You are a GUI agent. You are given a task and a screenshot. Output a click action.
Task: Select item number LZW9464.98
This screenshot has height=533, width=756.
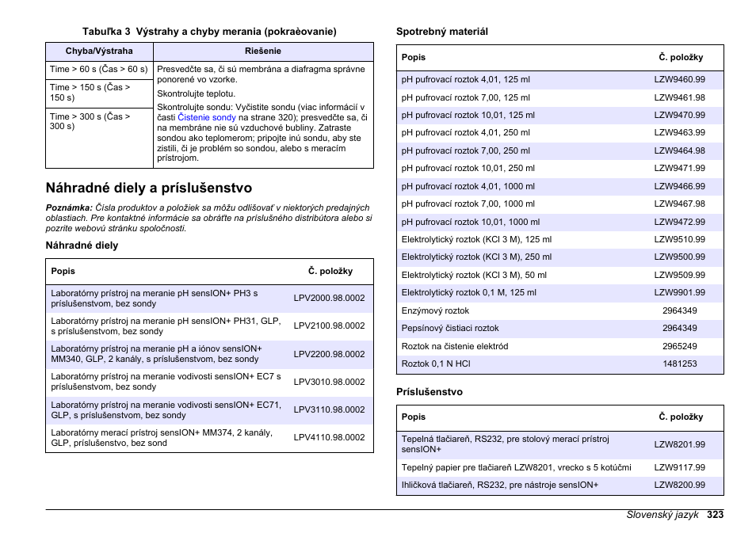click(680, 150)
